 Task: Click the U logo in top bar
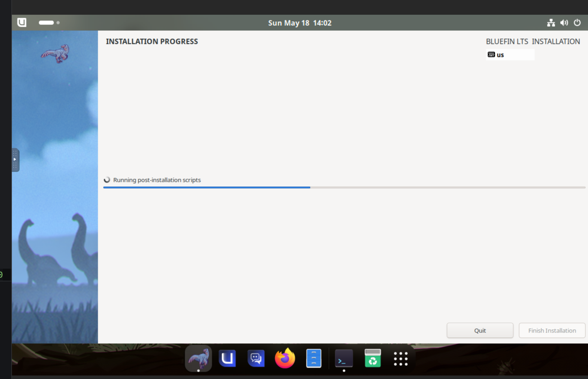pyautogui.click(x=22, y=23)
